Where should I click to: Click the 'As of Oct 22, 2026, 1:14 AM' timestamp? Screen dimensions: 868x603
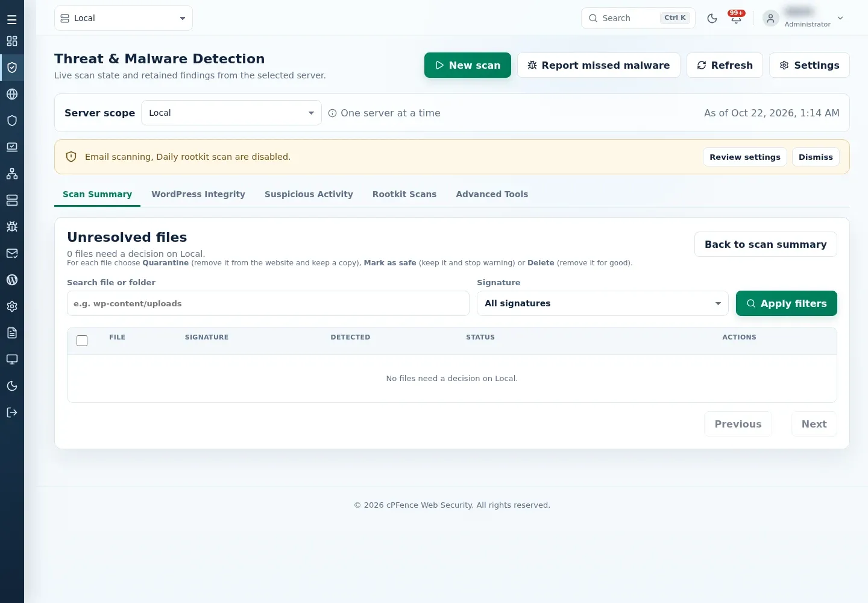coord(772,113)
